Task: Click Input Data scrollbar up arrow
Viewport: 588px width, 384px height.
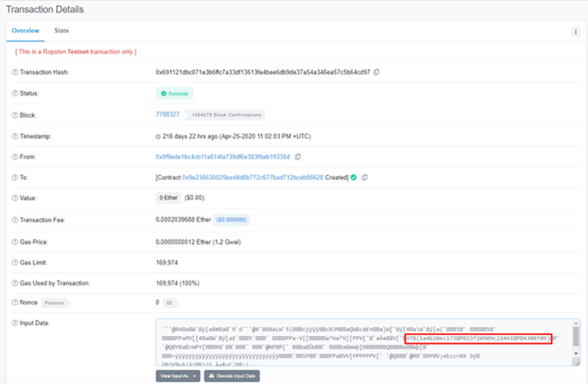Action: pos(576,323)
